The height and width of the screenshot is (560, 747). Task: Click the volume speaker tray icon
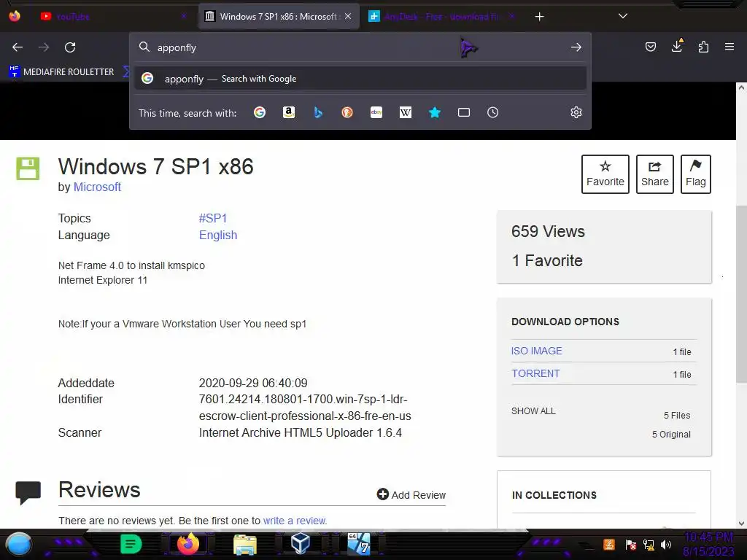click(x=666, y=544)
